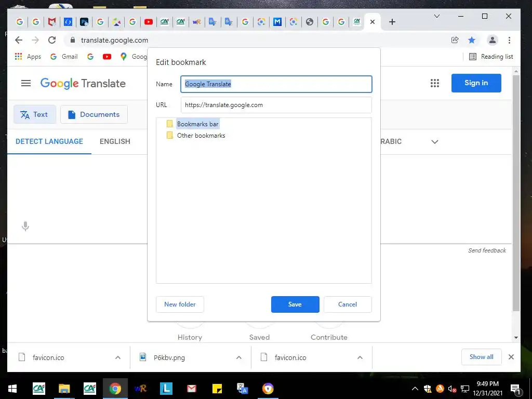
Task: Switch to the blue M icon tab
Action: [x=277, y=22]
